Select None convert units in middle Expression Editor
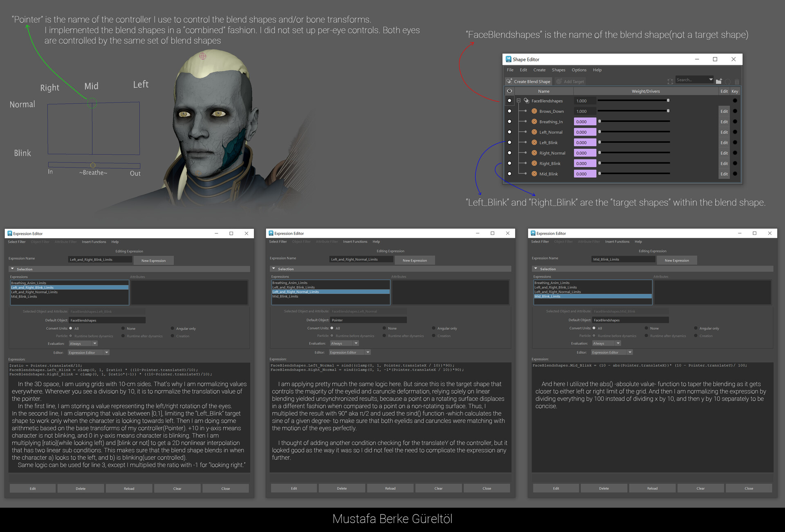The image size is (785, 532). click(384, 328)
